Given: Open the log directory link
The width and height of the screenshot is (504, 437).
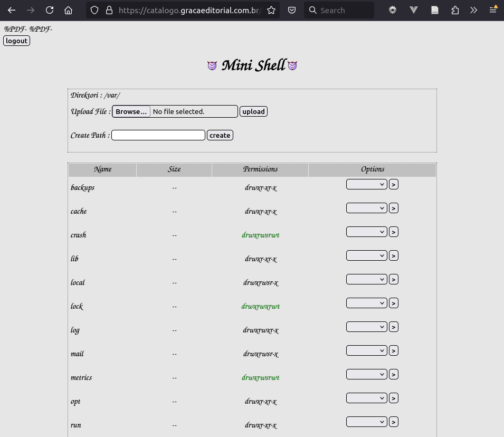Looking at the screenshot, I should (75, 330).
